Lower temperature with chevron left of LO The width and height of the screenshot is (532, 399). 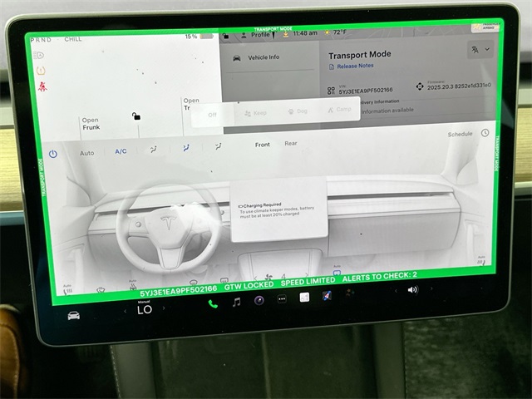tap(126, 311)
